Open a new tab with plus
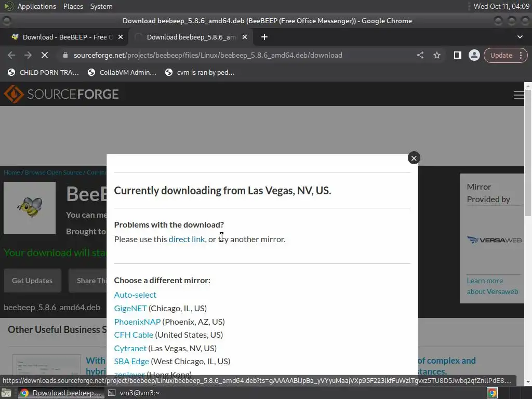The image size is (532, 399). tap(264, 37)
